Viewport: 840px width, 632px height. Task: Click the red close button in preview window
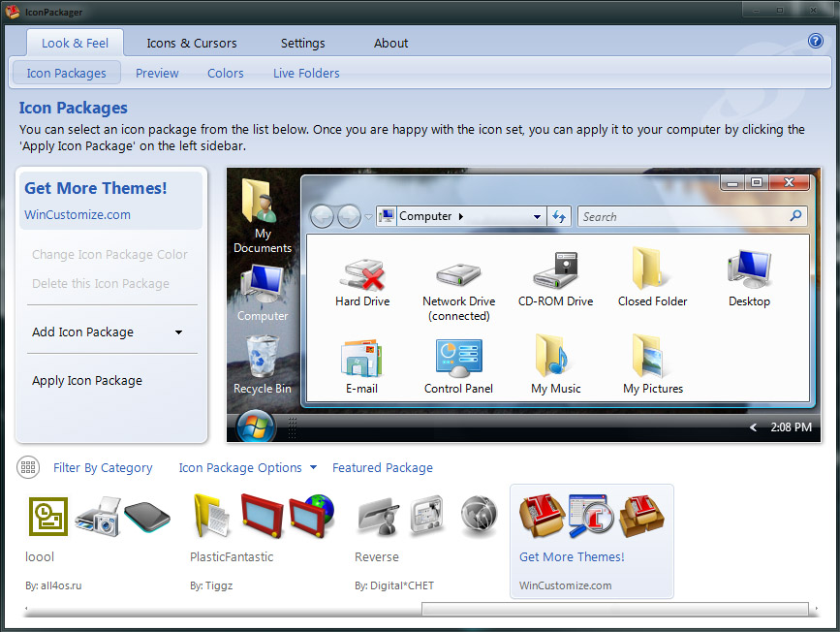click(789, 183)
